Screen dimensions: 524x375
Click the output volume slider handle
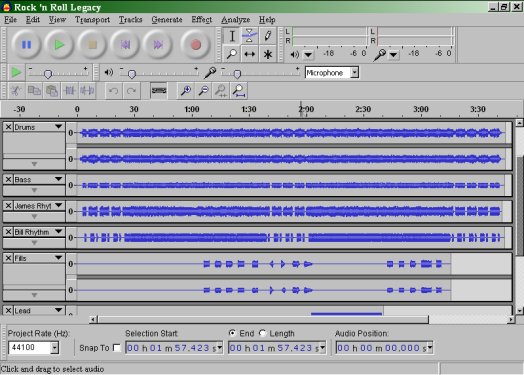pos(132,74)
